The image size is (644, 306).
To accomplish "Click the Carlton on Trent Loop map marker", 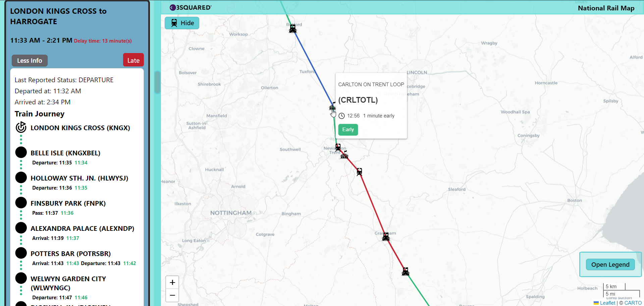I will 332,108.
